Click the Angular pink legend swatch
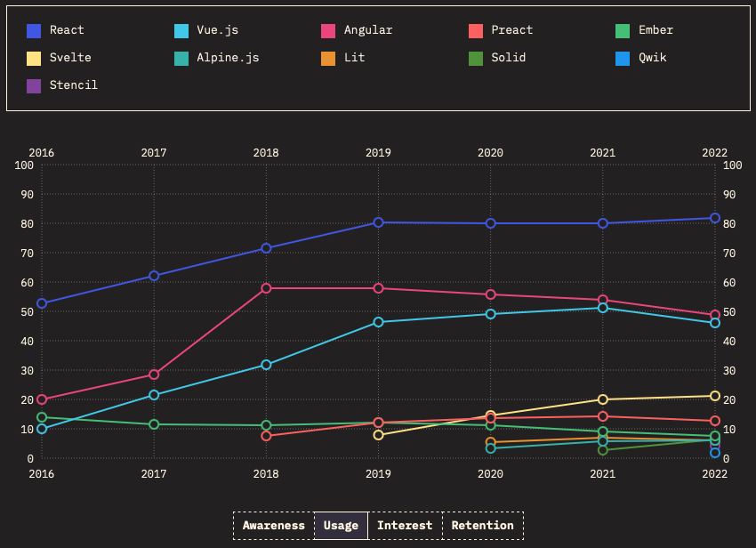The height and width of the screenshot is (548, 756). [x=328, y=31]
